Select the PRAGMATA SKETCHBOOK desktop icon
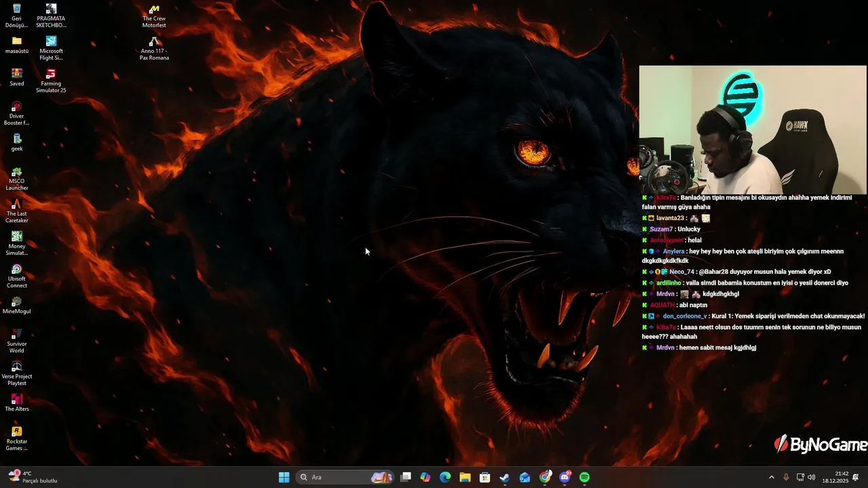The width and height of the screenshot is (868, 488). pyautogui.click(x=51, y=16)
